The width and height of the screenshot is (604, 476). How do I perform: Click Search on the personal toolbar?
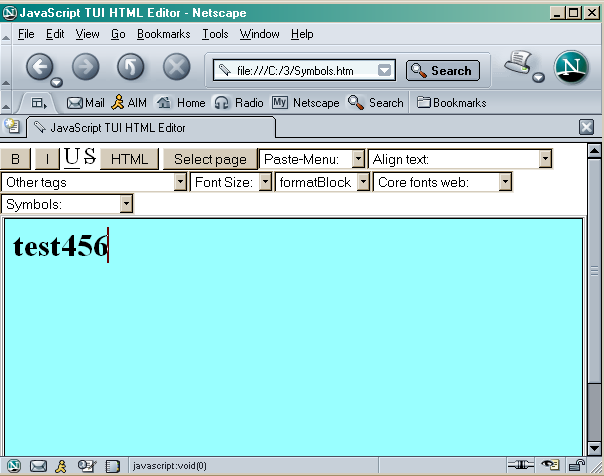[376, 103]
